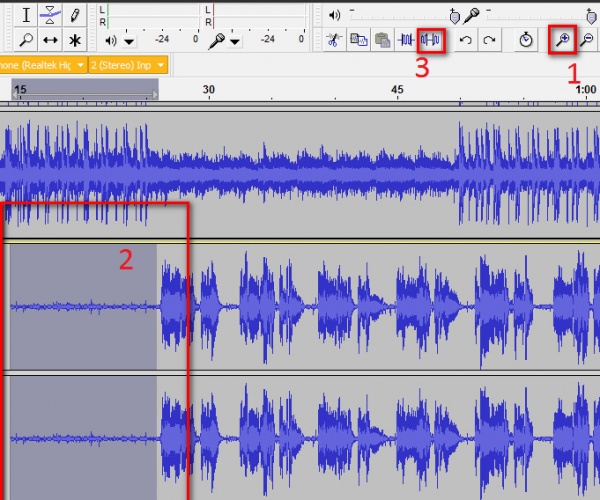Undo the last action
Viewport: 600px width, 500px height.
pos(465,41)
